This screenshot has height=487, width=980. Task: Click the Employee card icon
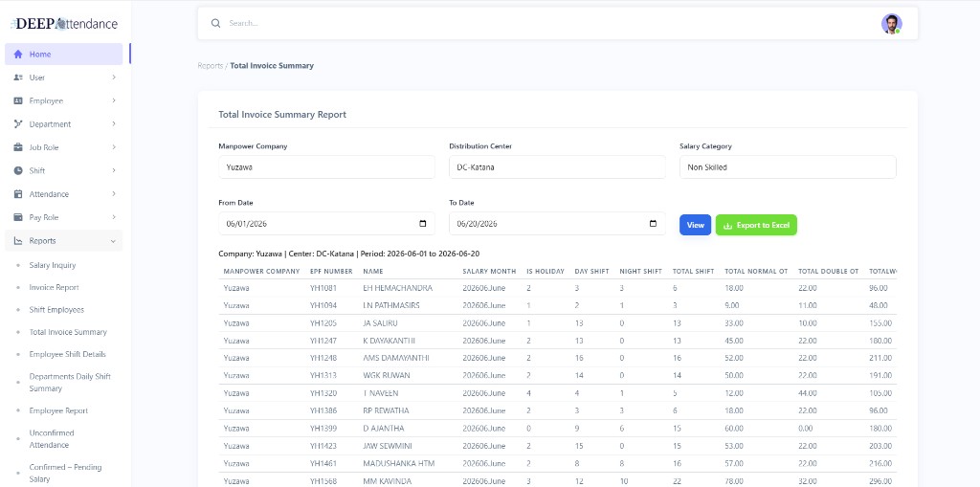18,100
